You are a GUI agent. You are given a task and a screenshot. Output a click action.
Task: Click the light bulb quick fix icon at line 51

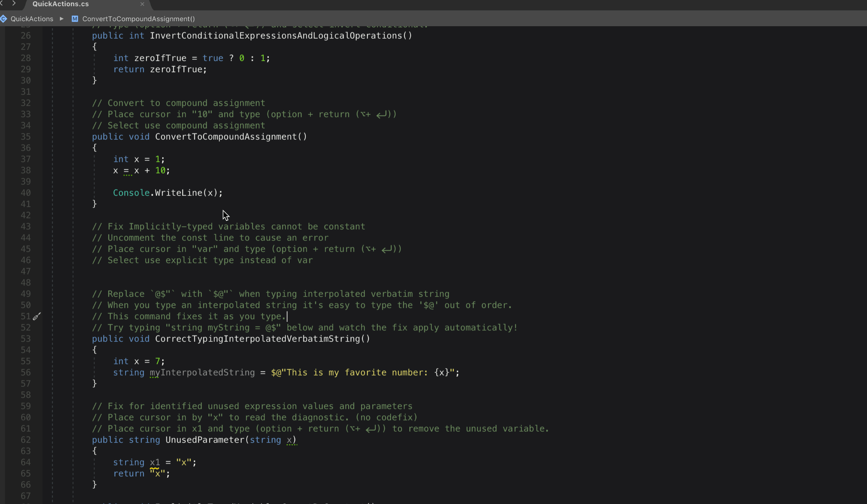(37, 316)
